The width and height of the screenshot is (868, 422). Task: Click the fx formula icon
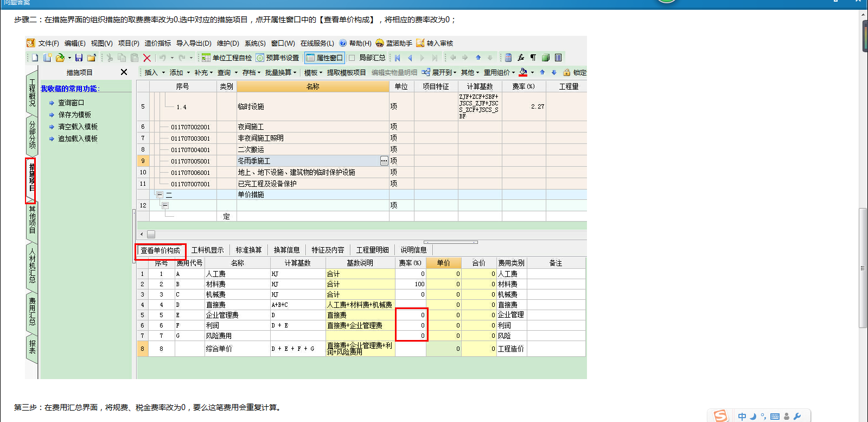point(521,58)
